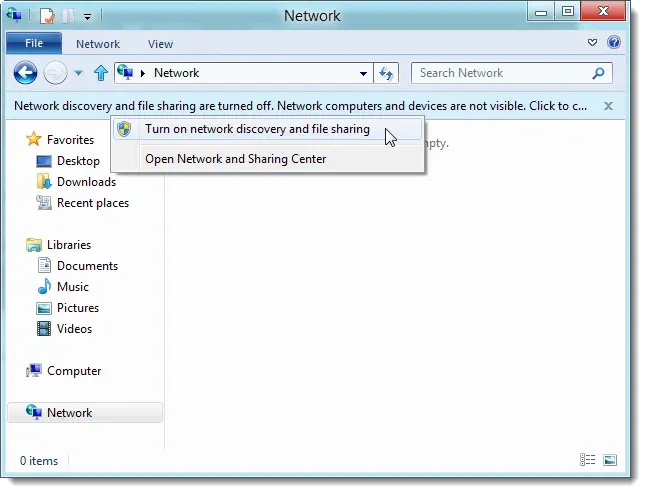Click the magnifier search icon
The image size is (646, 493).
click(598, 73)
